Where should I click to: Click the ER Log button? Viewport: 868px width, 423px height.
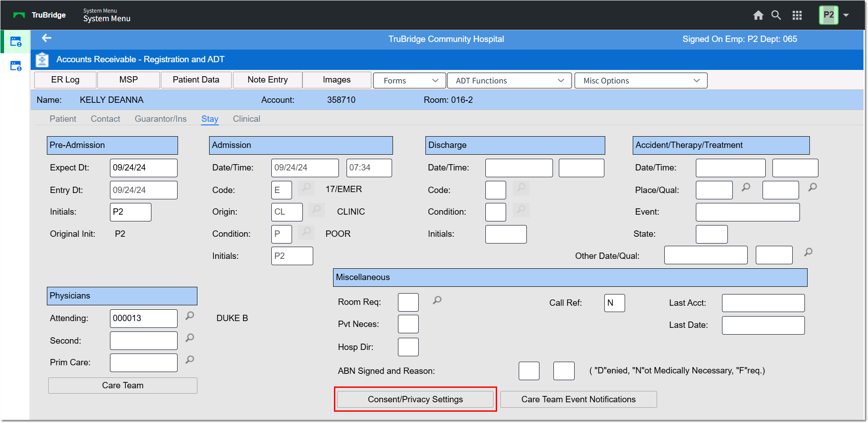coord(65,80)
